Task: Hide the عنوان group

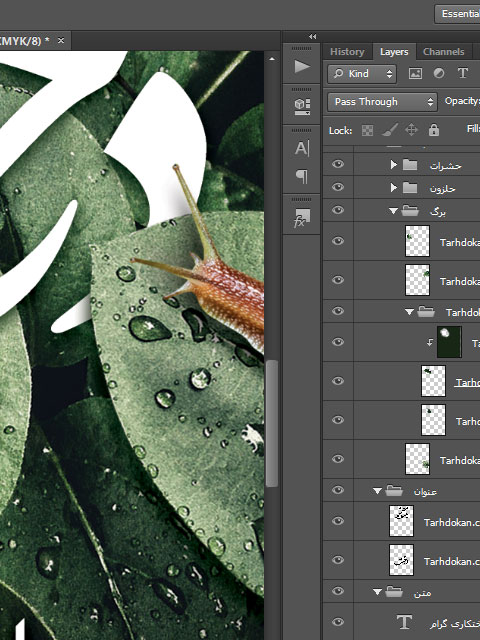Action: [x=338, y=490]
